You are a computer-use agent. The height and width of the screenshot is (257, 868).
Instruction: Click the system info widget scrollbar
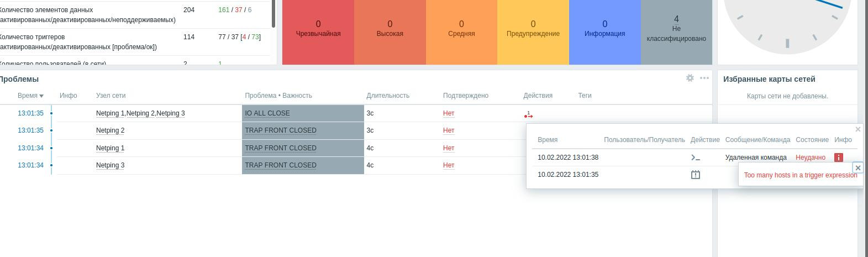[273, 14]
